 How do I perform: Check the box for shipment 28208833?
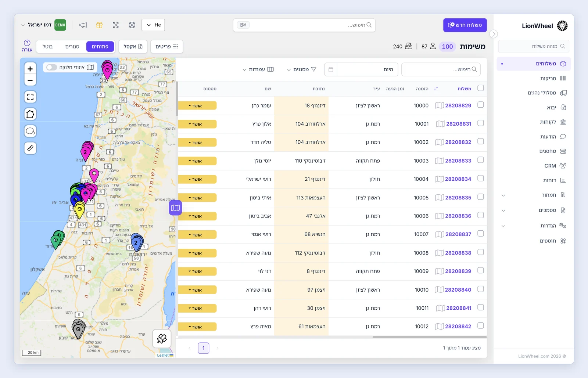(x=480, y=160)
